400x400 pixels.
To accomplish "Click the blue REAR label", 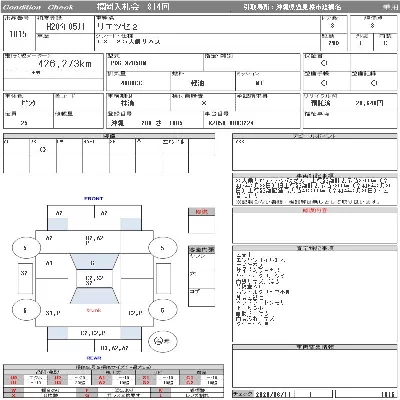I will 94,358.
